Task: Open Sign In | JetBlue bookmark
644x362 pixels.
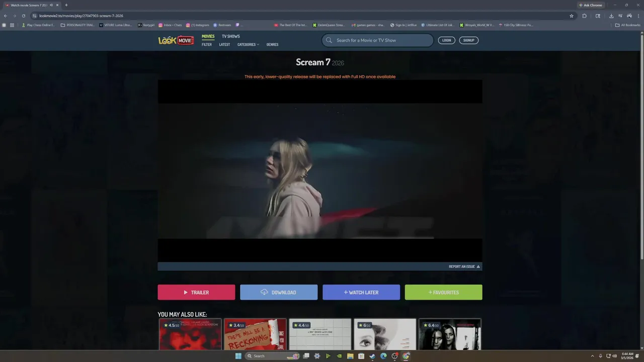Action: pos(404,25)
